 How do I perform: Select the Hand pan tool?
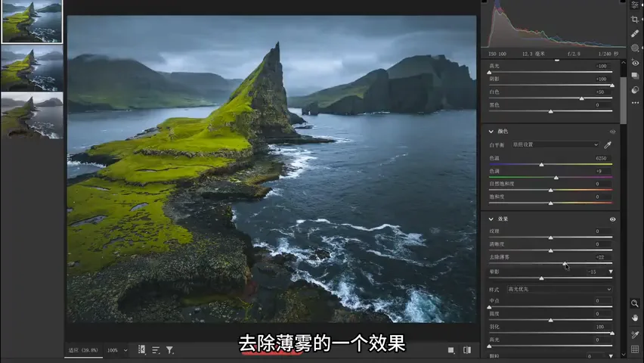coord(635,318)
